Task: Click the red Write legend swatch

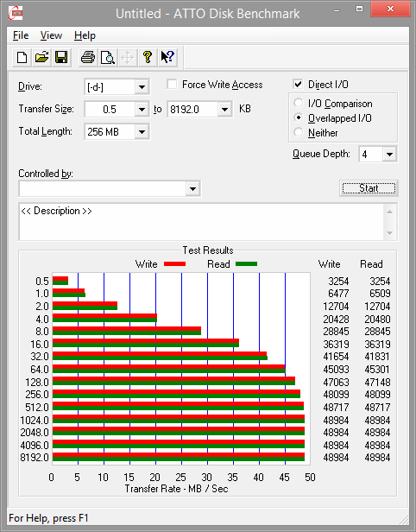Action: tap(175, 263)
